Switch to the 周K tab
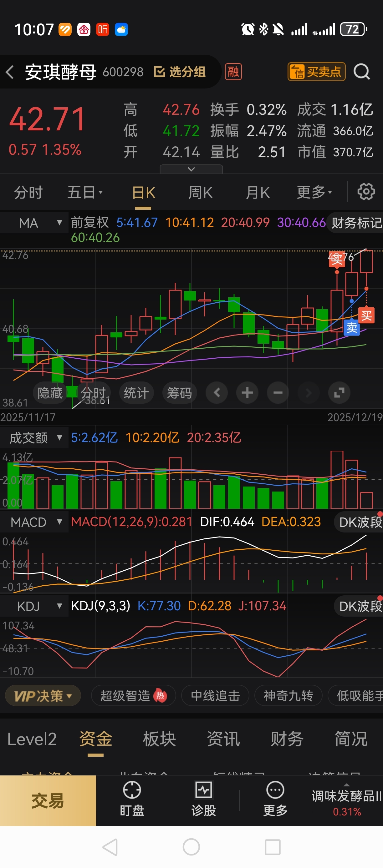The width and height of the screenshot is (383, 868). pos(200,193)
